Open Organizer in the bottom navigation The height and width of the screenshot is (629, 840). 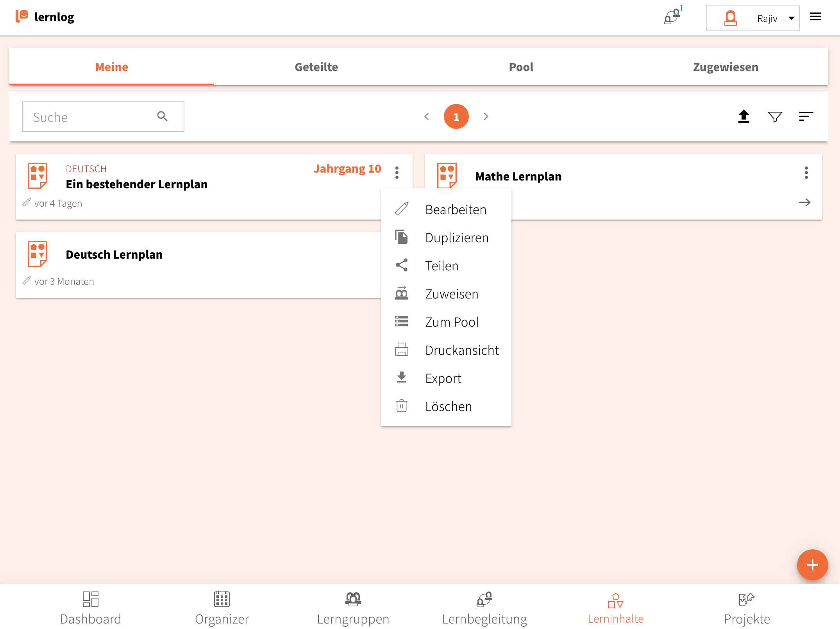click(222, 608)
